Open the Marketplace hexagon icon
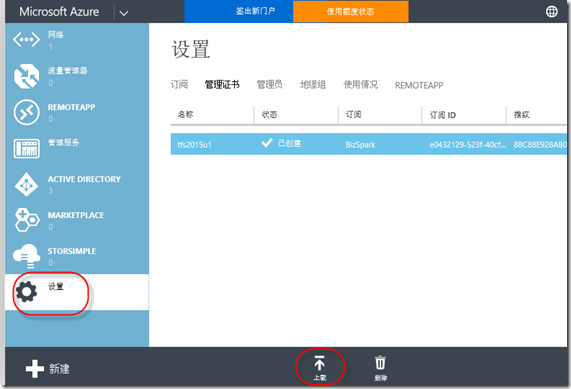The image size is (571, 389). point(27,220)
